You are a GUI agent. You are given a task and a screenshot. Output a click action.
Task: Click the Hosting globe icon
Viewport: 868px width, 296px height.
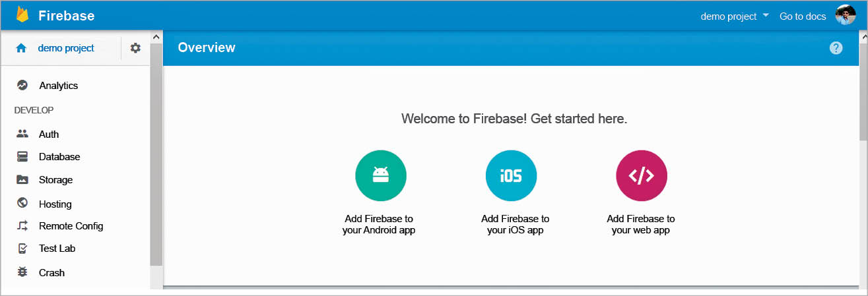click(x=22, y=204)
